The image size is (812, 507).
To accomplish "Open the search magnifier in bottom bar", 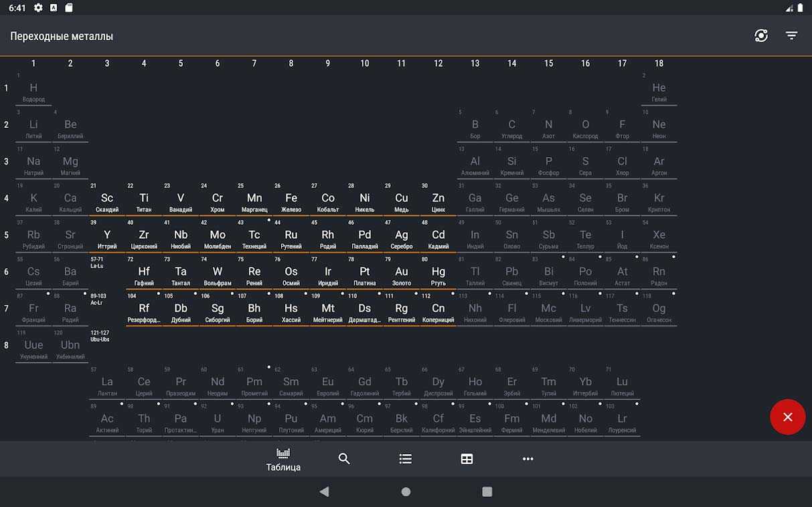I will point(344,459).
